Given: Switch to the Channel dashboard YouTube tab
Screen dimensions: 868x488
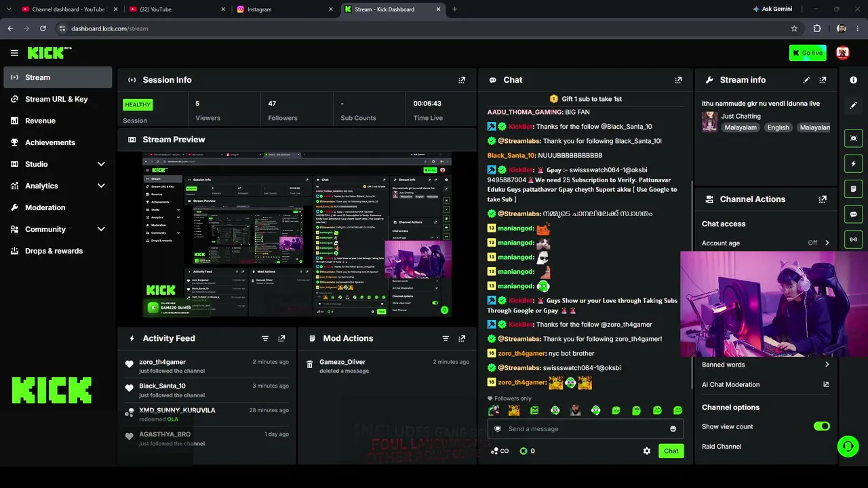Looking at the screenshot, I should coord(70,9).
